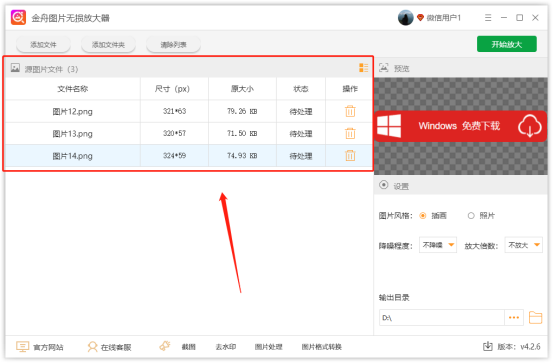553x364 pixels.
Task: Click the green 开始放大 button
Action: tap(507, 44)
